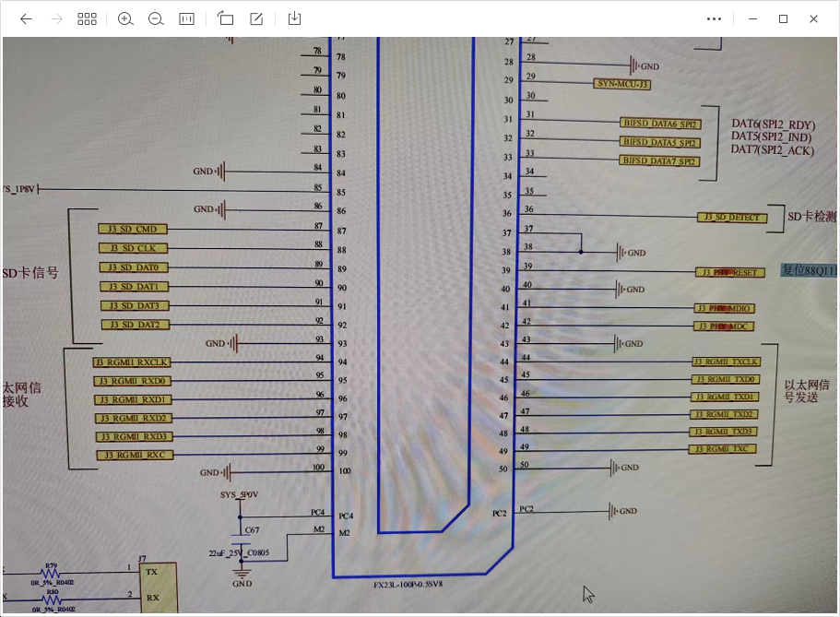Save the image with the download icon
This screenshot has width=840, height=617.
pyautogui.click(x=295, y=18)
